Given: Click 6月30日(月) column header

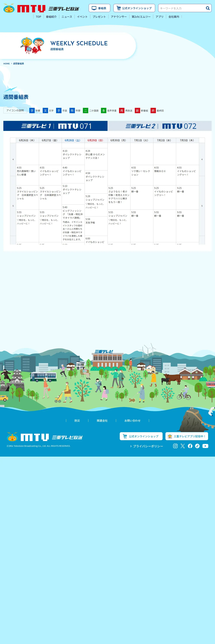Looking at the screenshot, I should [x=119, y=140].
